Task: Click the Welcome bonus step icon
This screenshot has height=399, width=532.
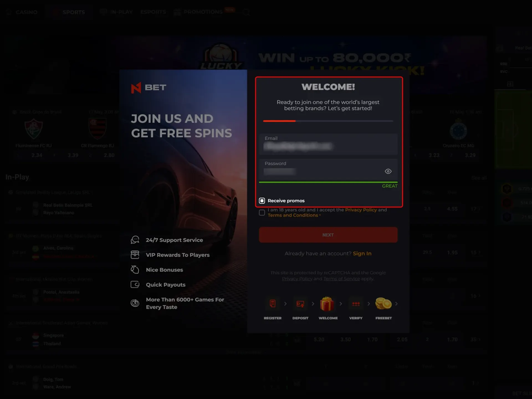Action: (x=328, y=303)
